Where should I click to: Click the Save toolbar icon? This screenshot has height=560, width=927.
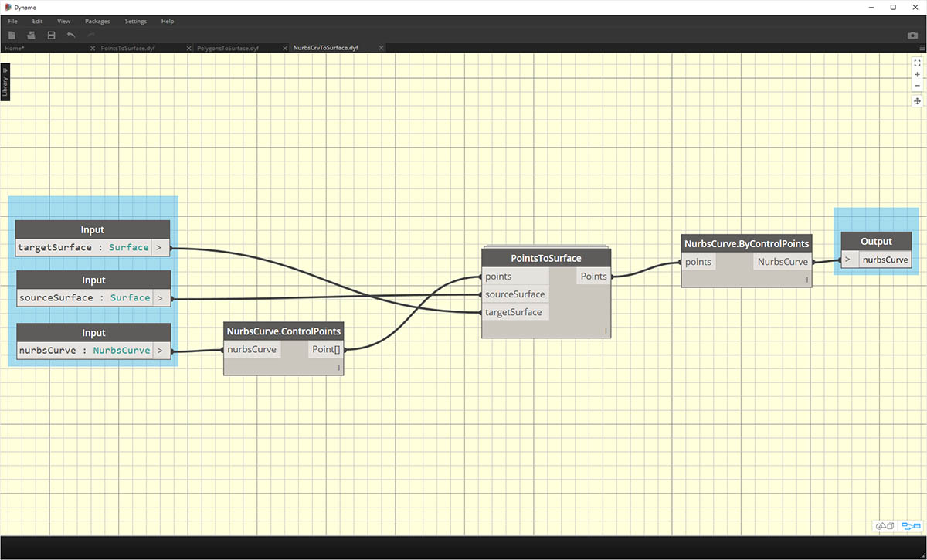point(51,36)
